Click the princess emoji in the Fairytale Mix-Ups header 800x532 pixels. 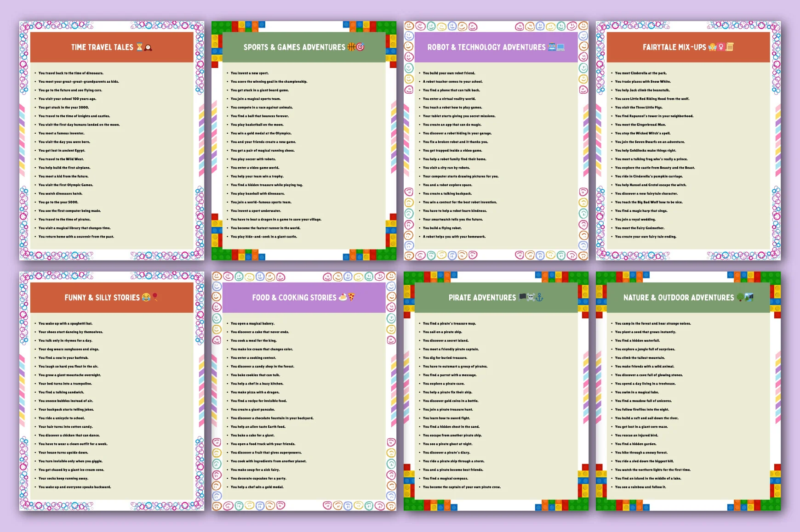coord(713,47)
